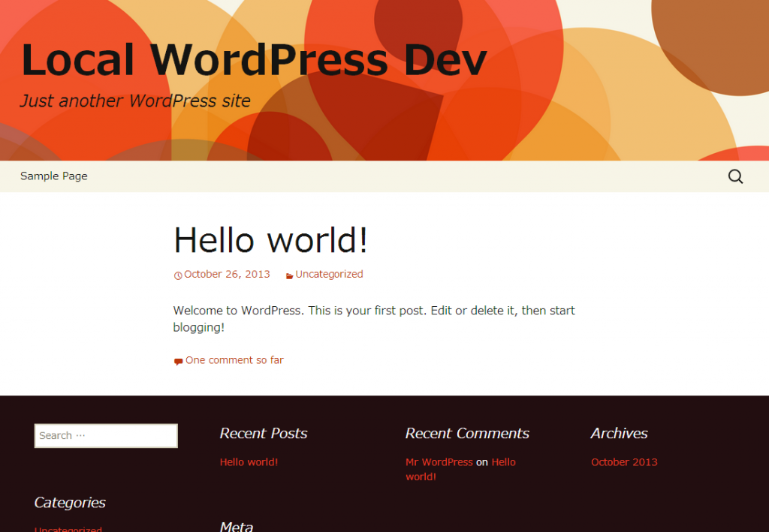Open the Hello world! post title

click(270, 240)
